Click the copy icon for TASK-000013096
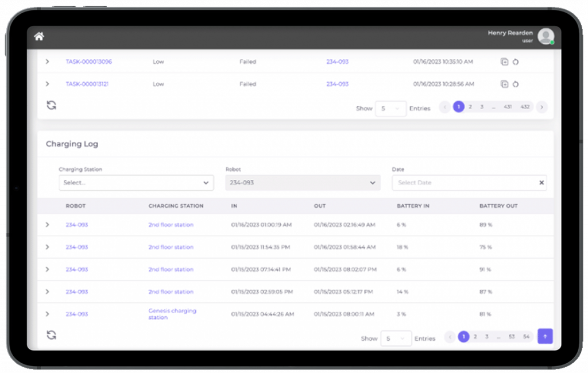This screenshot has width=588, height=373. pos(504,62)
